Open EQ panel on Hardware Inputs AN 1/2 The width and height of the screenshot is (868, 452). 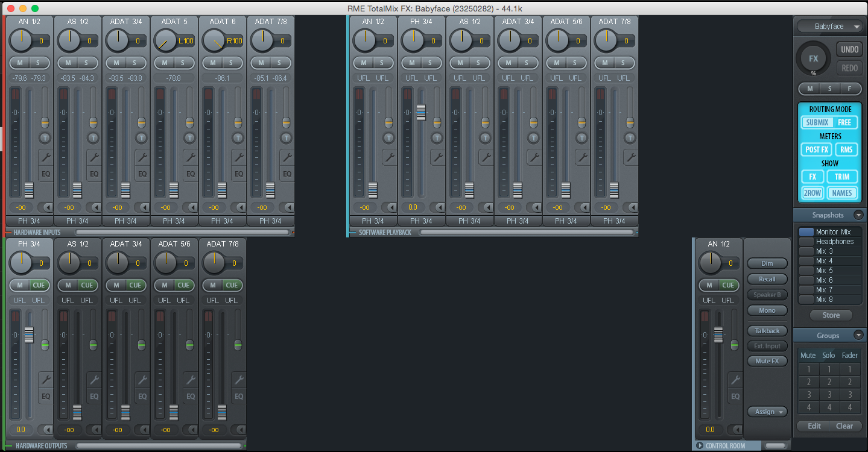(x=46, y=174)
